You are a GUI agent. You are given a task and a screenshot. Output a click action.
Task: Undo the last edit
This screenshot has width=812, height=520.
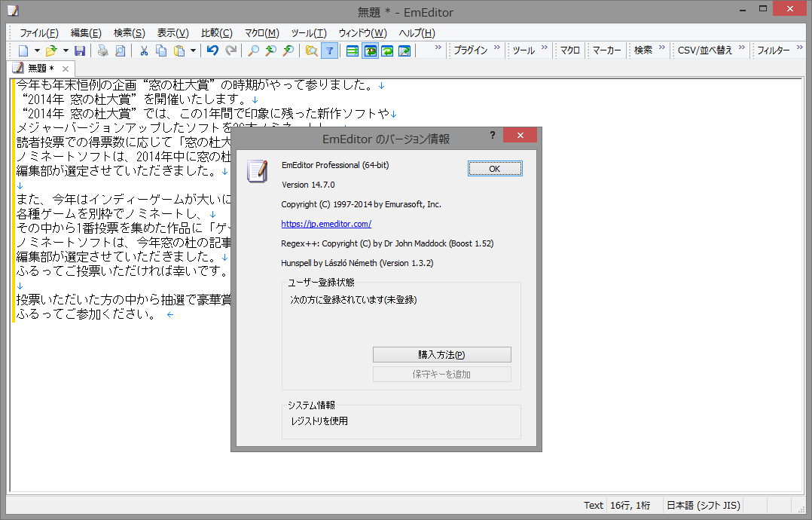click(x=213, y=50)
